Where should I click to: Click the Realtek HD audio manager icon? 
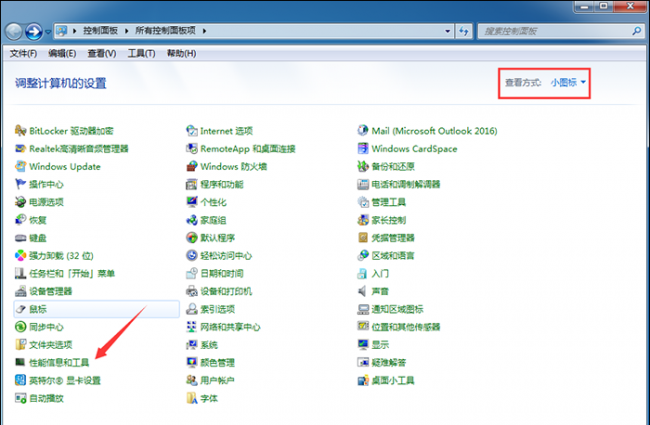click(20, 148)
